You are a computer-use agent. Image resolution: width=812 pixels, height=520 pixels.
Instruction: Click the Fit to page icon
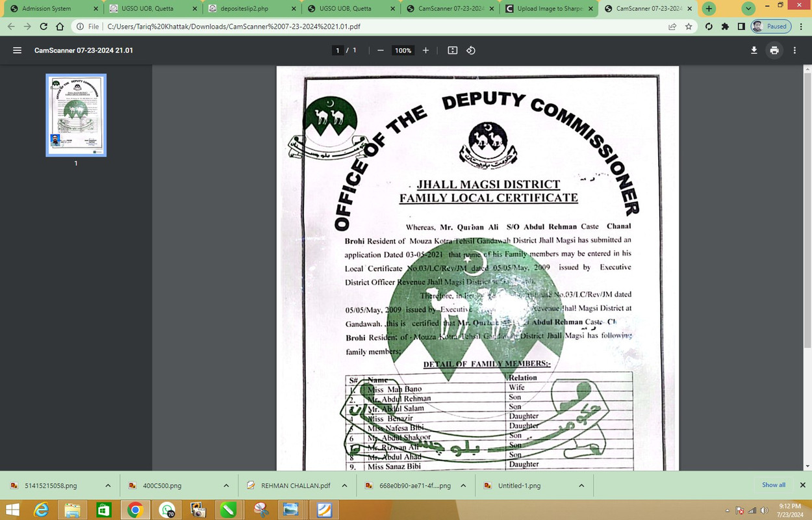(x=453, y=50)
